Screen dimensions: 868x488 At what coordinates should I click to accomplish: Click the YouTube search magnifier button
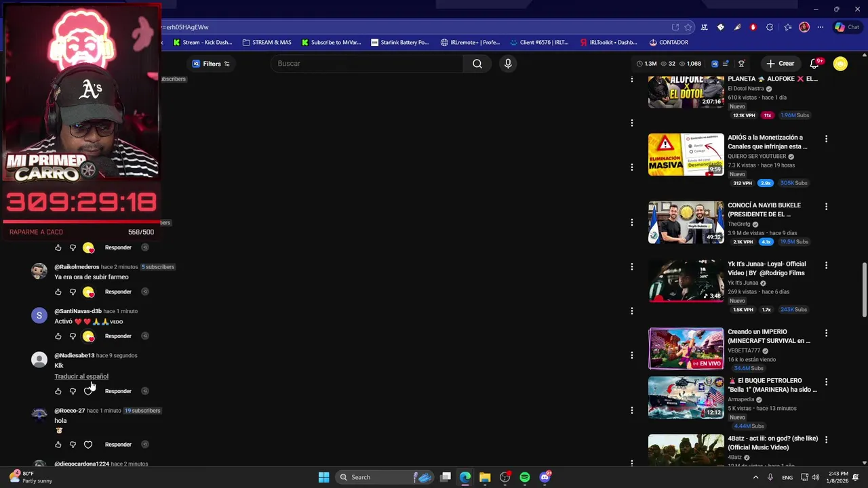coord(477,64)
